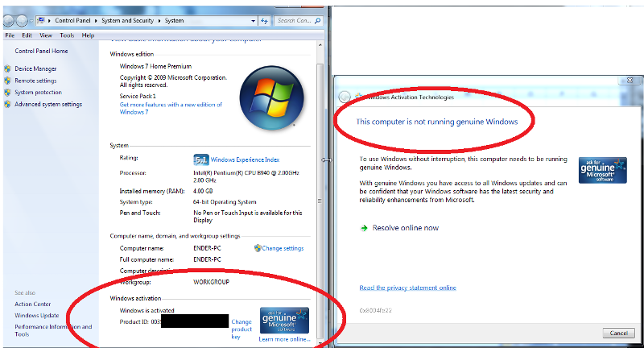
Task: Click 'Service Pack 1' text
Action: 138,96
